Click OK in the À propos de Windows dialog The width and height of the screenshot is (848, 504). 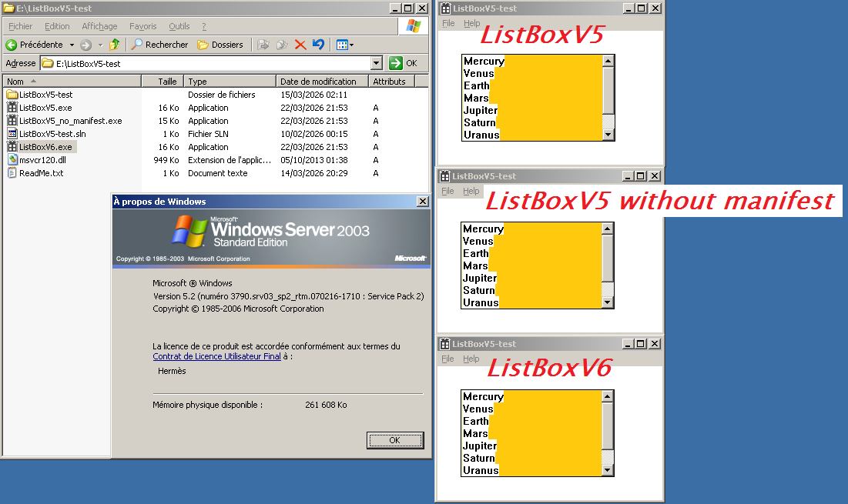click(x=395, y=440)
